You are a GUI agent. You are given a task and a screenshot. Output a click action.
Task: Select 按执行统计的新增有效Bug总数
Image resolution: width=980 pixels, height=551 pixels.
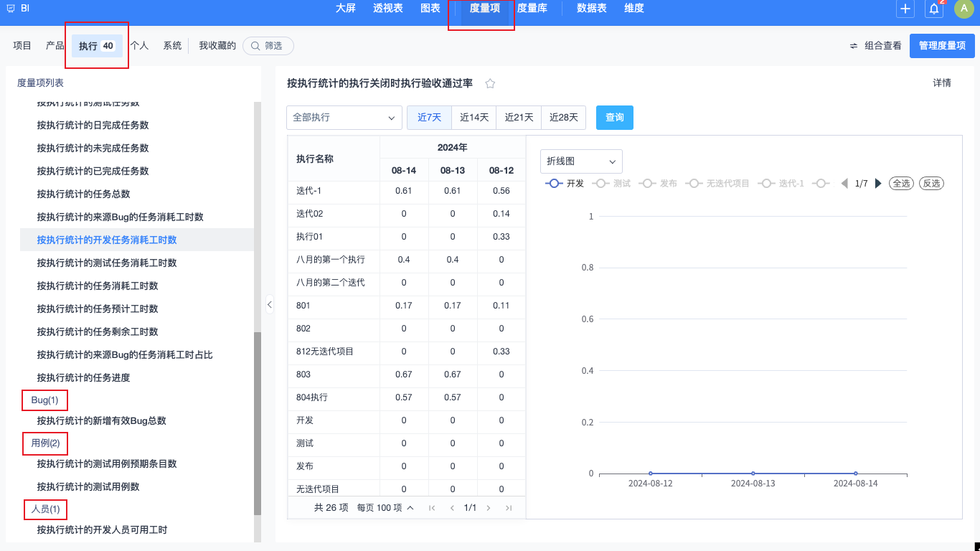(102, 421)
